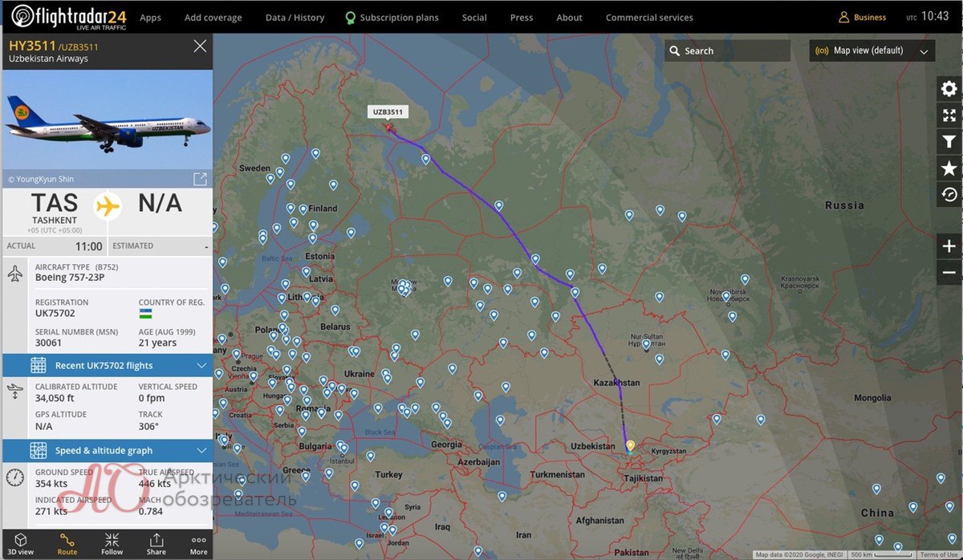The width and height of the screenshot is (963, 560).
Task: Click the speed and altitude graph icon
Action: (x=38, y=450)
